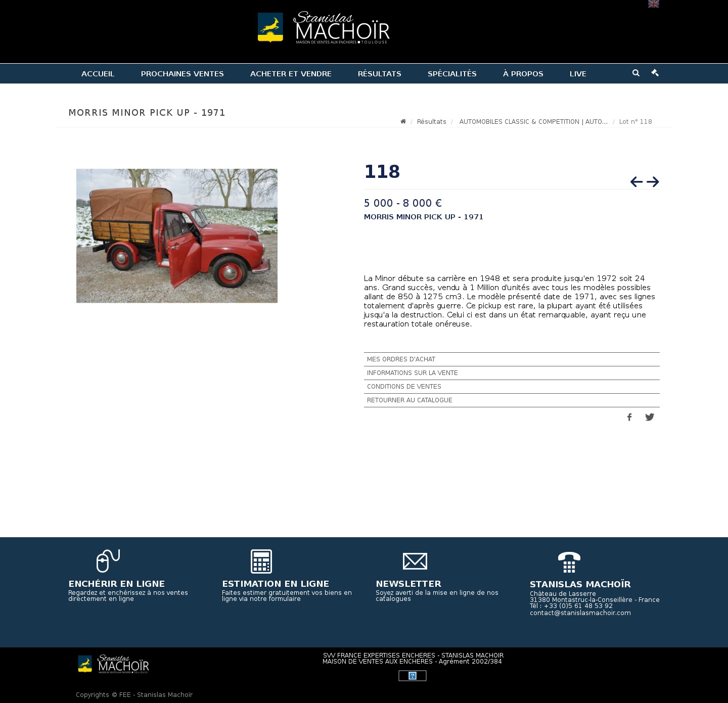Open the Prochaines Ventes menu

point(183,74)
